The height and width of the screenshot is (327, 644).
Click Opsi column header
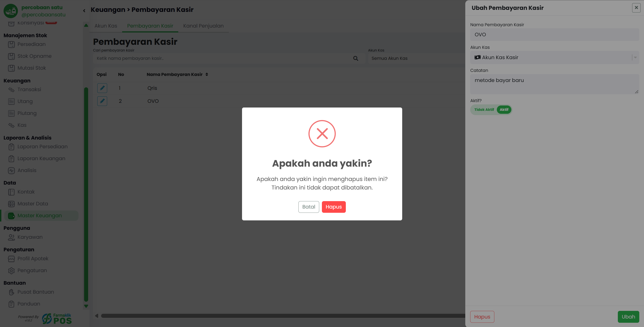click(x=102, y=74)
